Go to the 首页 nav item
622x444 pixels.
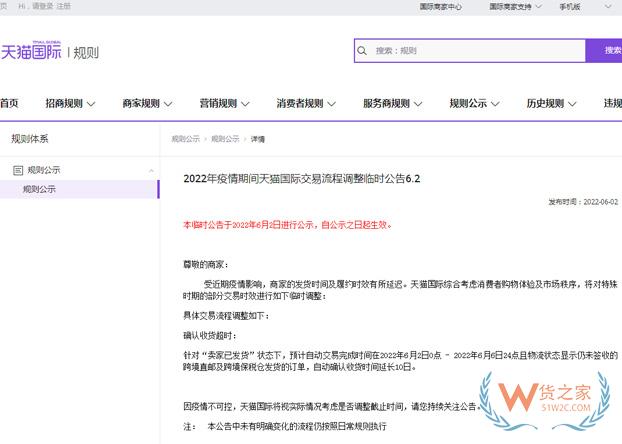pyautogui.click(x=9, y=103)
